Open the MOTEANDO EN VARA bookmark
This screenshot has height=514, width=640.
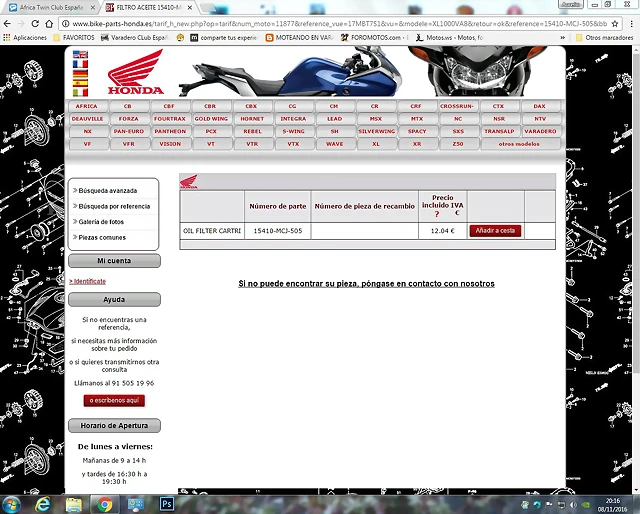[299, 38]
